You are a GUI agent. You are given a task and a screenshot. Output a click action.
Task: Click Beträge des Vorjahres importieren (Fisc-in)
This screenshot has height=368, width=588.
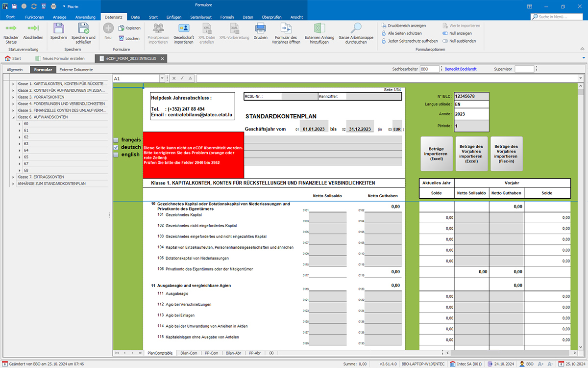click(506, 154)
